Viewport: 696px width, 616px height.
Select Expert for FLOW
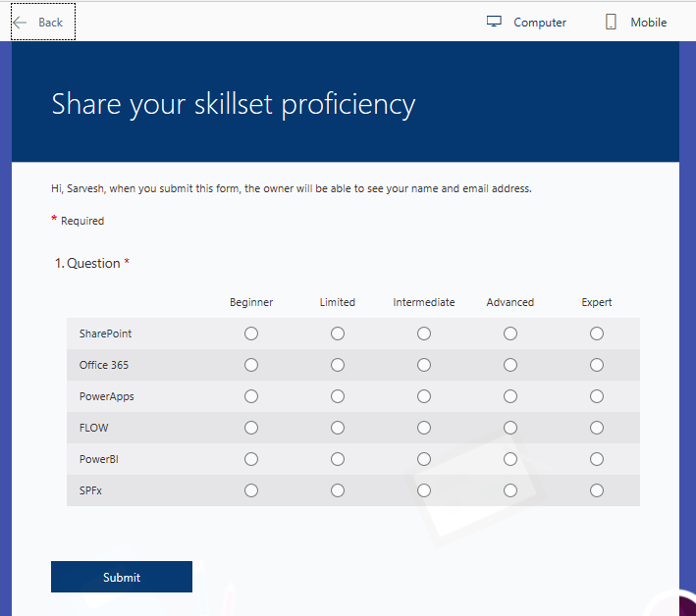pyautogui.click(x=597, y=428)
